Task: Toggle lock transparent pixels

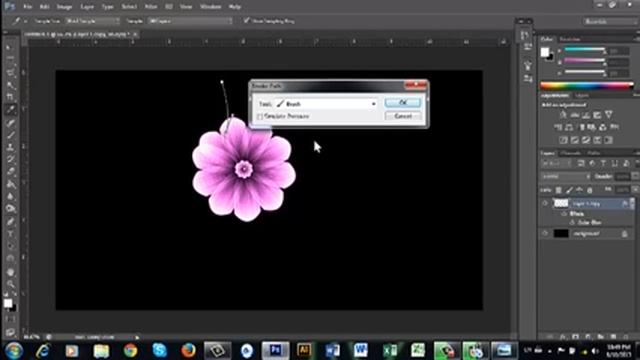Action: click(x=558, y=190)
